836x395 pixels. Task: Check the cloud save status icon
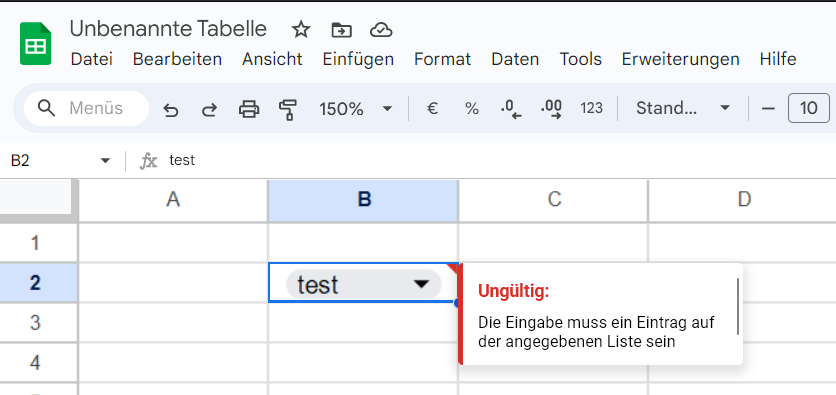click(x=381, y=30)
